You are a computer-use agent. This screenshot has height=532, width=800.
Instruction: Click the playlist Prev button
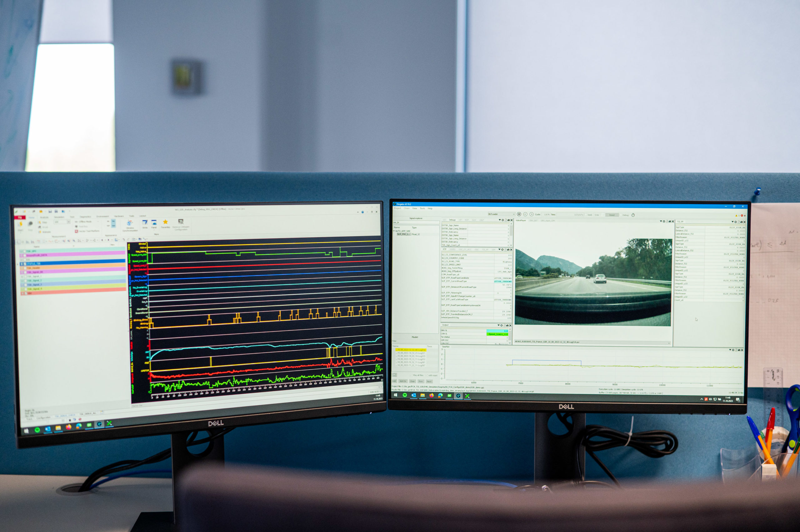coord(421,381)
